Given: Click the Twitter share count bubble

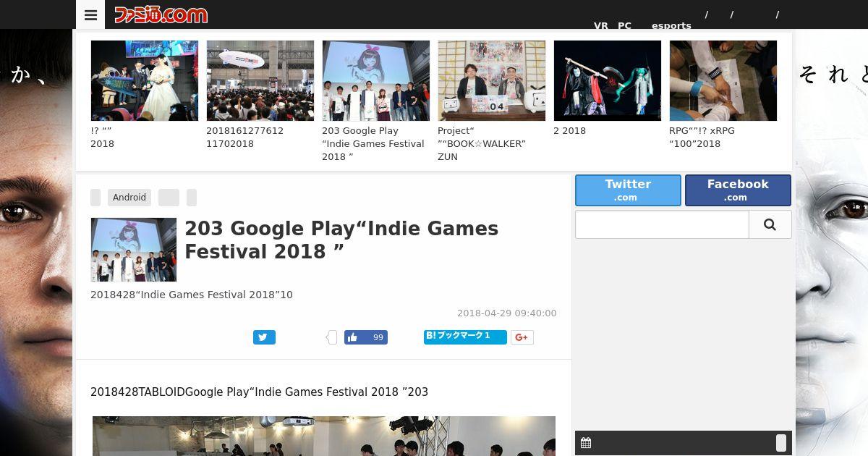Looking at the screenshot, I should 332,337.
